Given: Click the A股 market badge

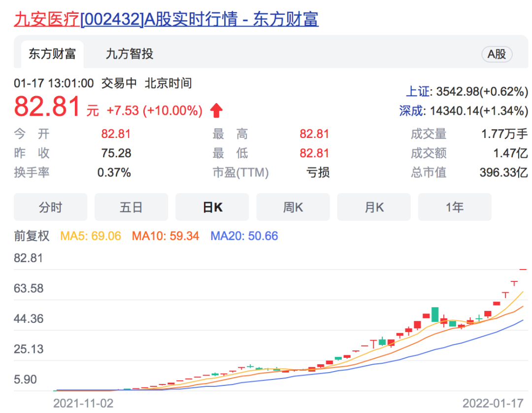Looking at the screenshot, I should point(497,54).
